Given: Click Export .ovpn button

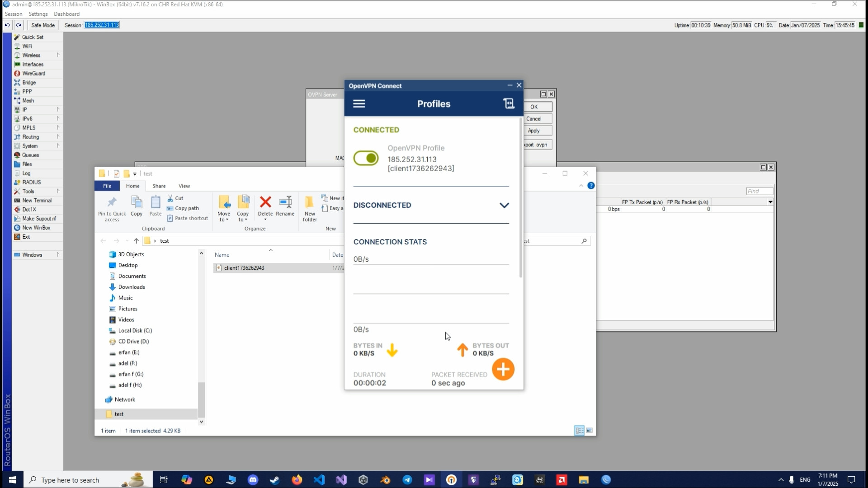Looking at the screenshot, I should coord(537,145).
